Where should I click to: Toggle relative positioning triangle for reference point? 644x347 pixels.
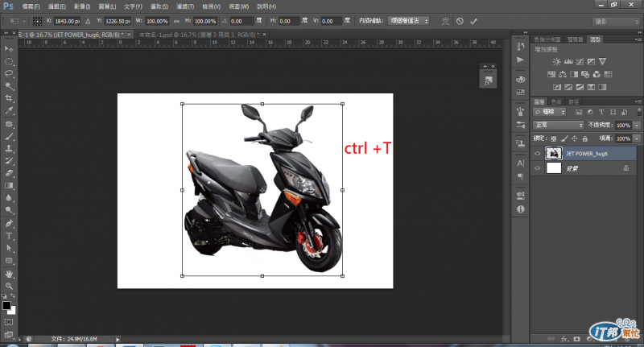(88, 21)
